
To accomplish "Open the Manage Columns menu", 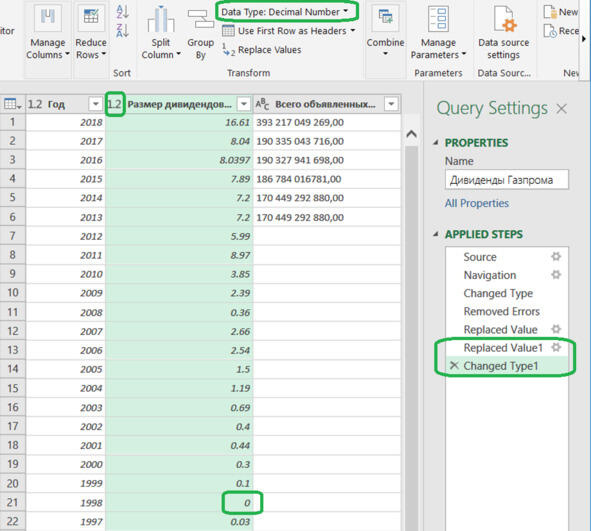I will (47, 32).
